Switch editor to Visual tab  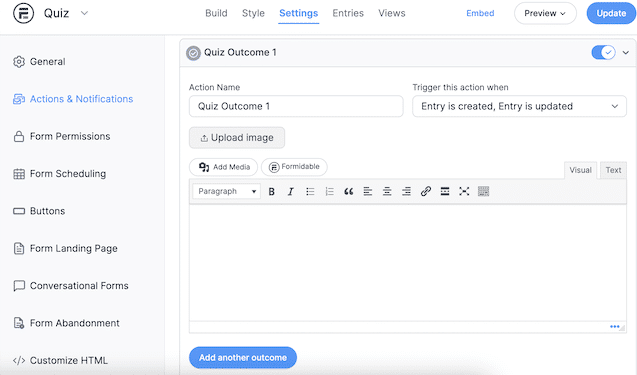[x=580, y=170]
